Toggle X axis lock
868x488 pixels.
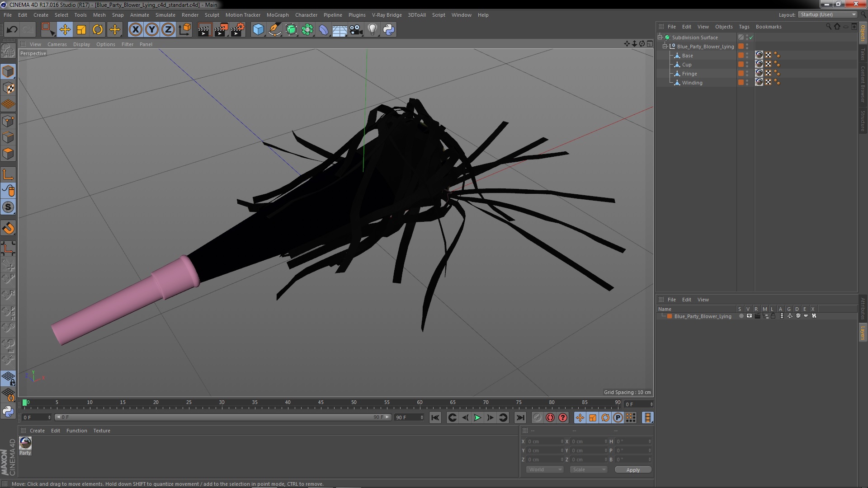tap(135, 30)
